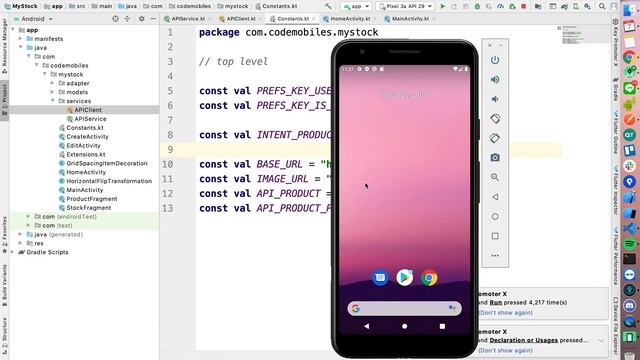Image resolution: width=640 pixels, height=360 pixels.
Task: Open the app run configuration dropdown
Action: (356, 6)
